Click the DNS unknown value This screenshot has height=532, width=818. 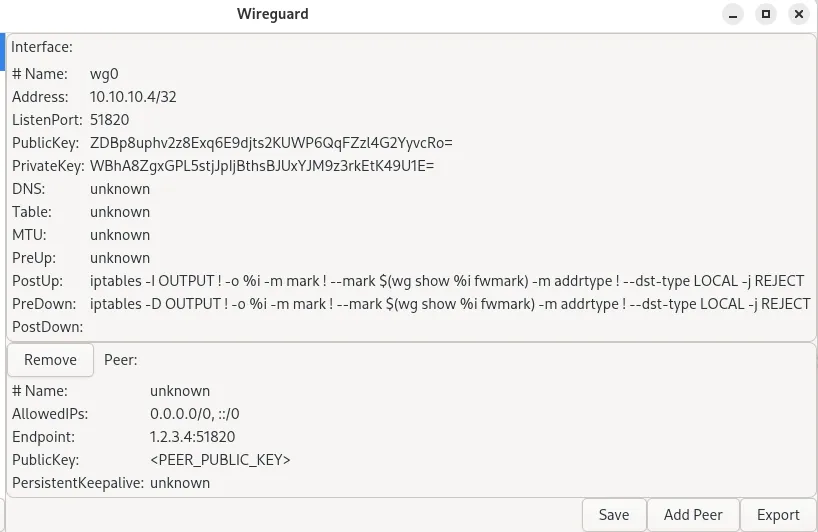tap(120, 189)
